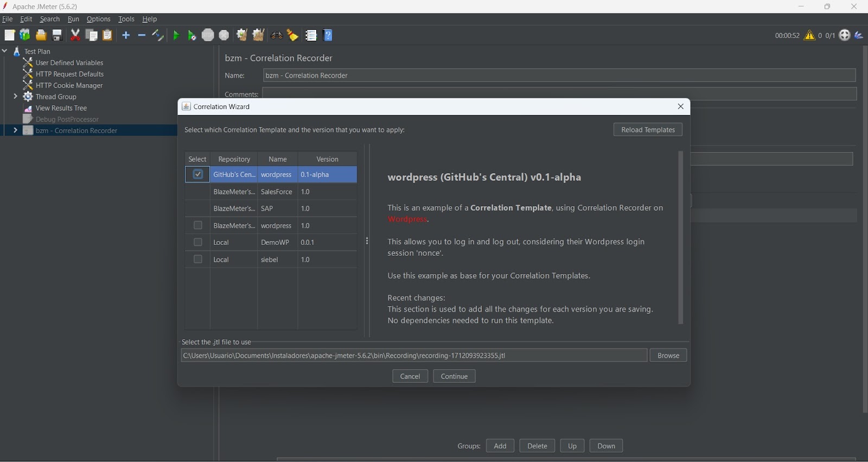
Task: Click the jtl file path input field
Action: (x=414, y=356)
